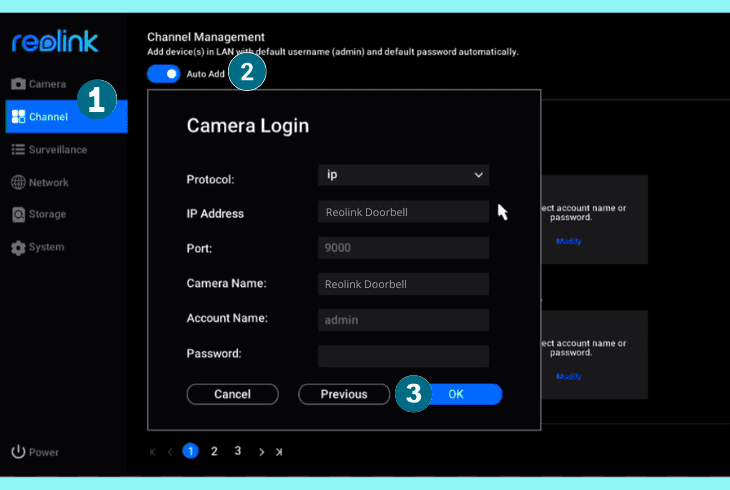Click the upper Modify link
The width and height of the screenshot is (730, 490).
click(569, 241)
